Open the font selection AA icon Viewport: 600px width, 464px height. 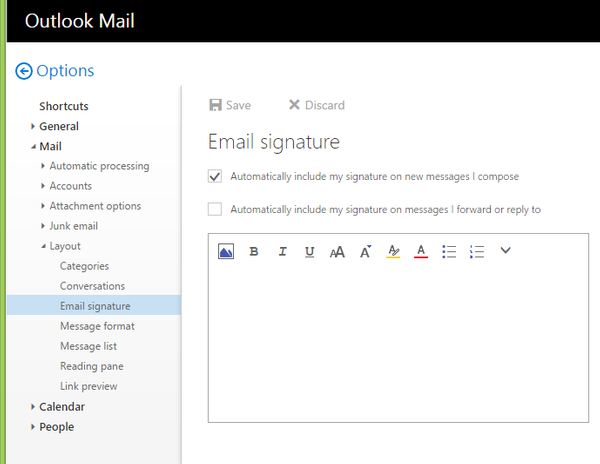[337, 252]
